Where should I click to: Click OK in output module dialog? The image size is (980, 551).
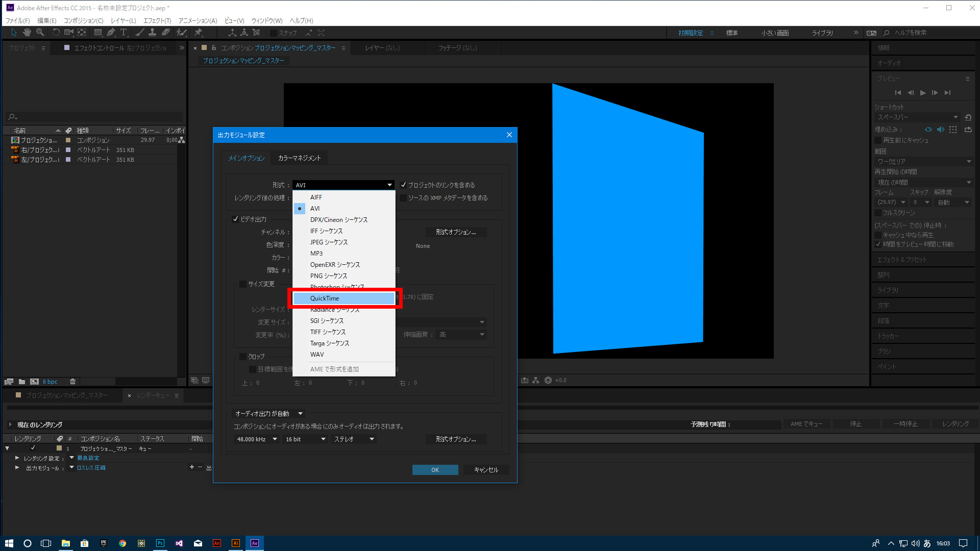(x=435, y=470)
